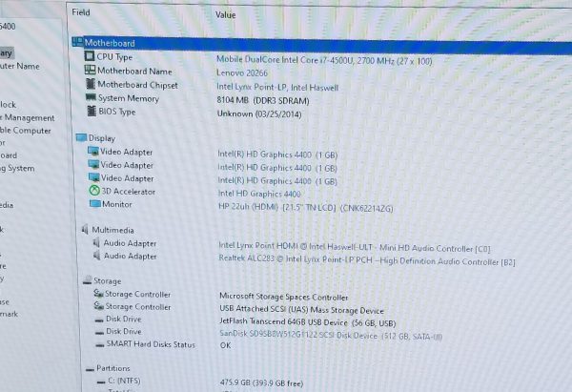
Task: Open the Lenovo 20266 motherboard link
Action: pos(243,72)
